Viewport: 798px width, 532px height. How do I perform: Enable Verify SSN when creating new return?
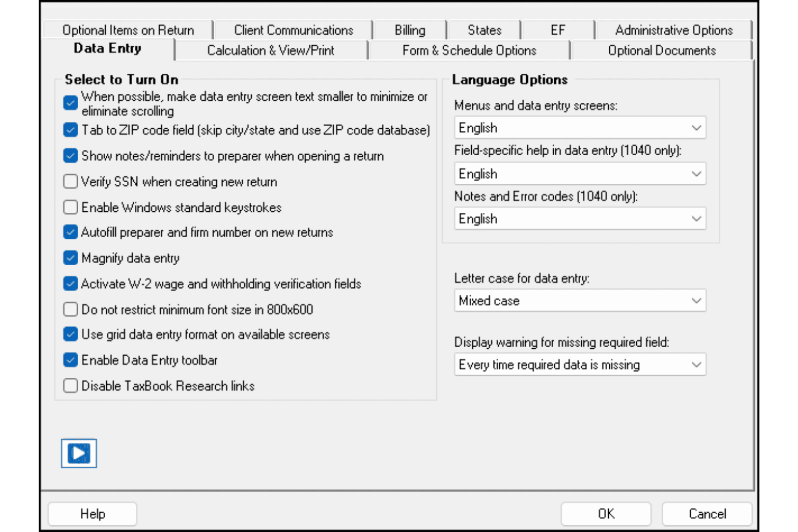point(71,182)
